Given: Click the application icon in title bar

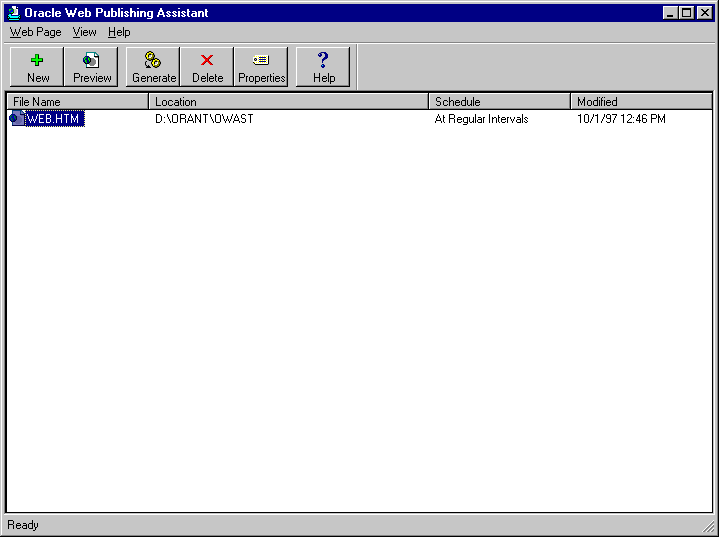Looking at the screenshot, I should [14, 12].
